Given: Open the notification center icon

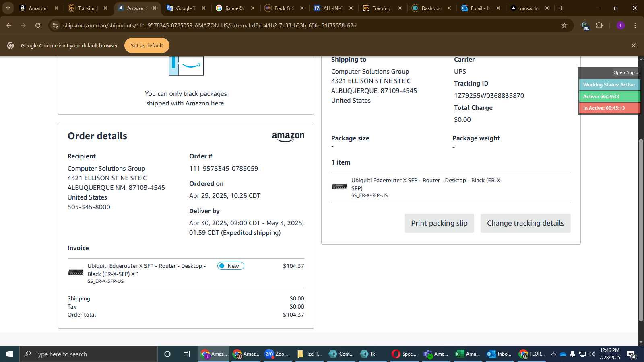Looking at the screenshot, I should 632,354.
